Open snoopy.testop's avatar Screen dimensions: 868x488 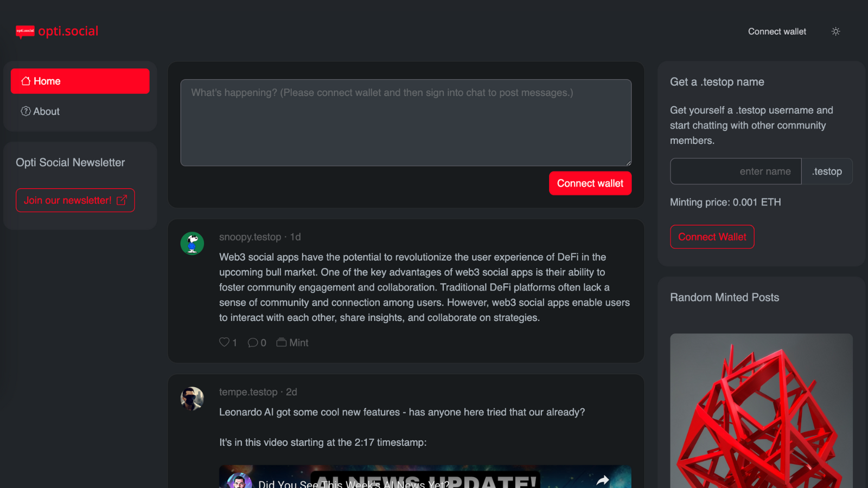pyautogui.click(x=192, y=243)
